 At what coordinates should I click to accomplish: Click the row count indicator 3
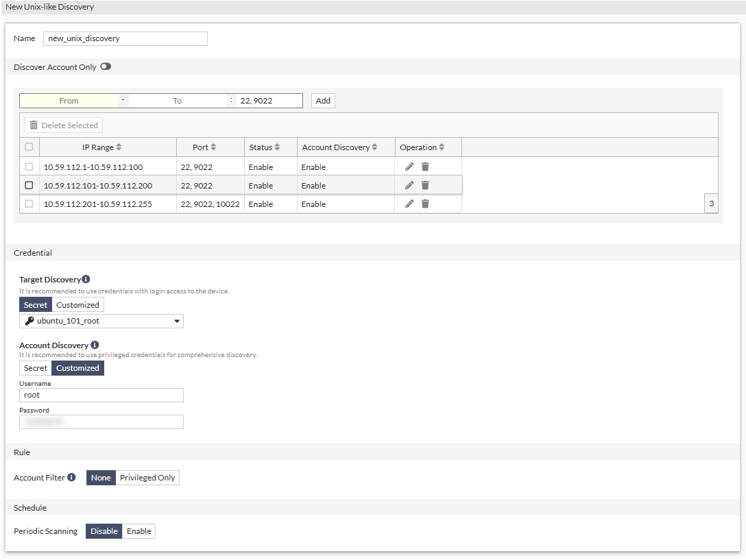711,204
